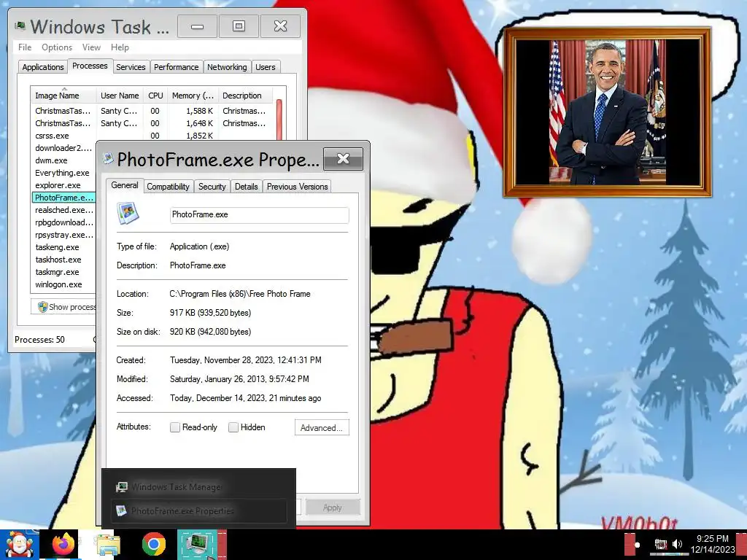Click the Processes: 50 status bar entry
The image size is (747, 560).
(x=39, y=340)
